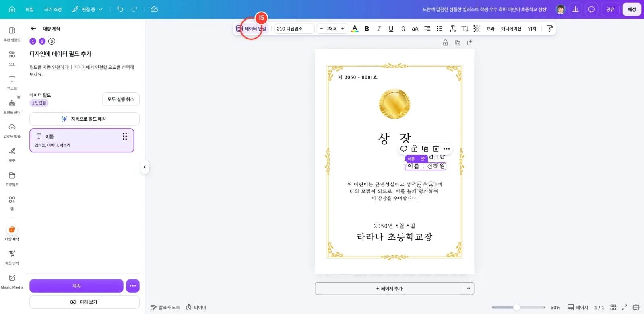Click the 배정 button
The height and width of the screenshot is (314, 644).
(632, 9)
